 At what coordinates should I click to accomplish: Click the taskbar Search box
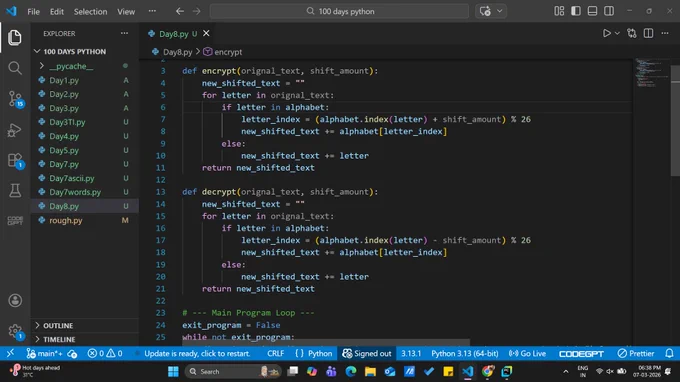point(233,372)
